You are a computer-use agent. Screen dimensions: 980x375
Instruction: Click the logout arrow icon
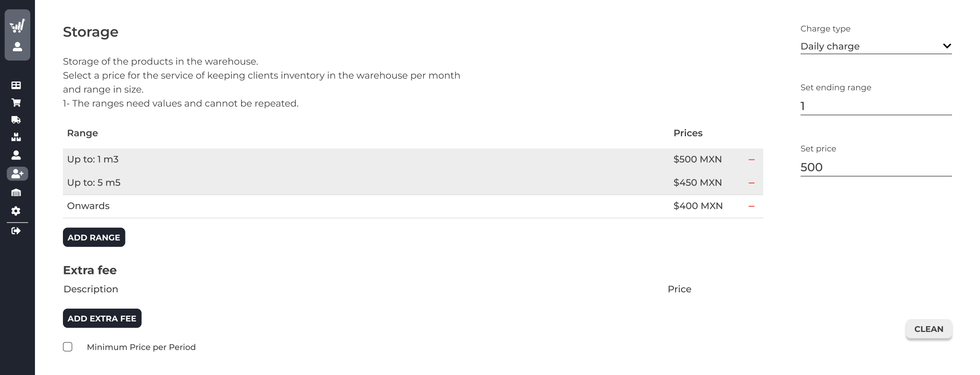tap(16, 231)
